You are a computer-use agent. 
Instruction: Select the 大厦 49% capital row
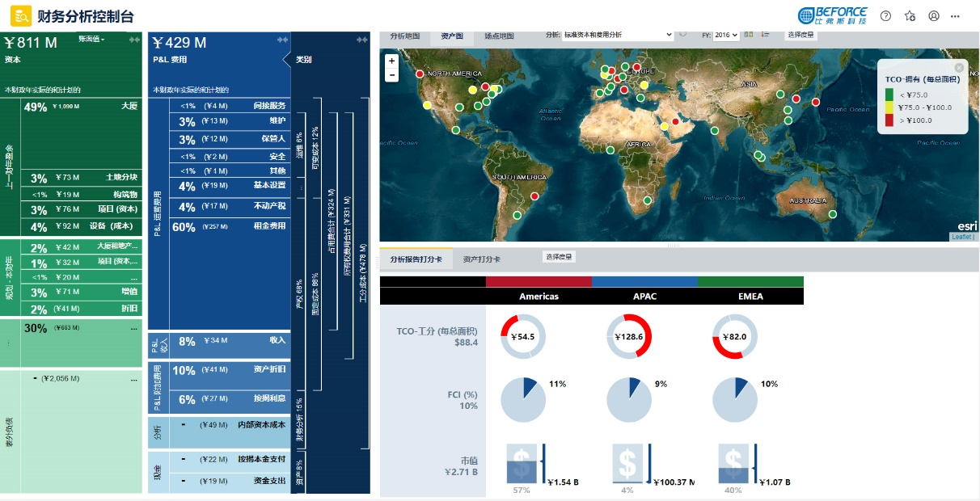point(81,133)
